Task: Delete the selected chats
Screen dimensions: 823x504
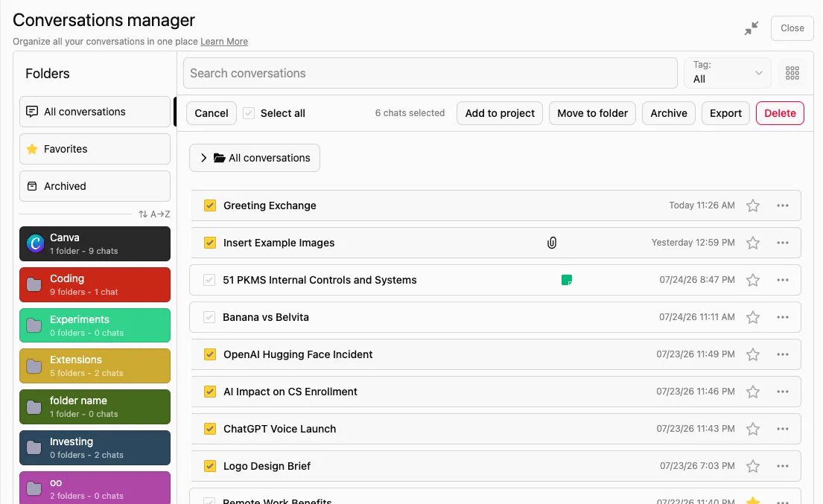Action: click(x=780, y=113)
